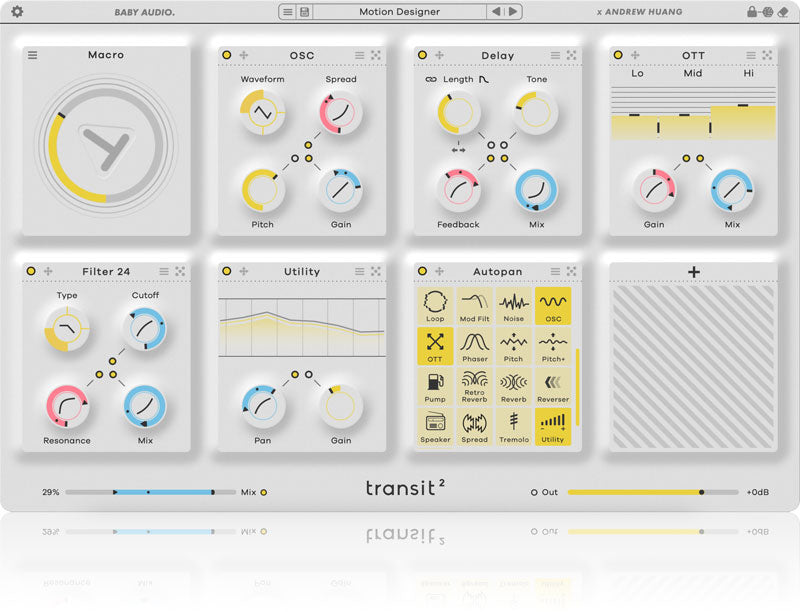Select the OTT effect tile

435,346
